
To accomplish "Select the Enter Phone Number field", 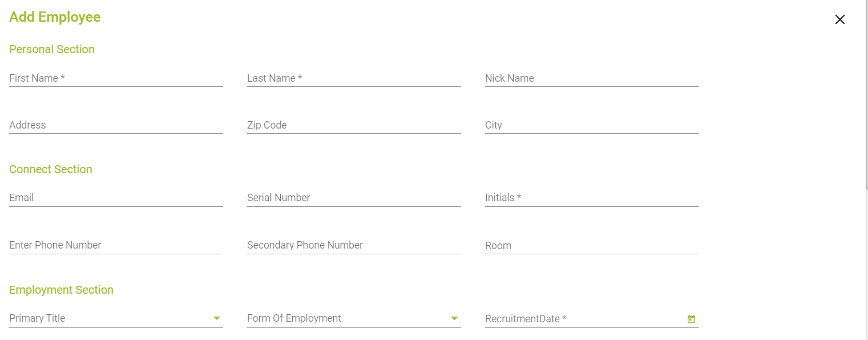I will [116, 245].
